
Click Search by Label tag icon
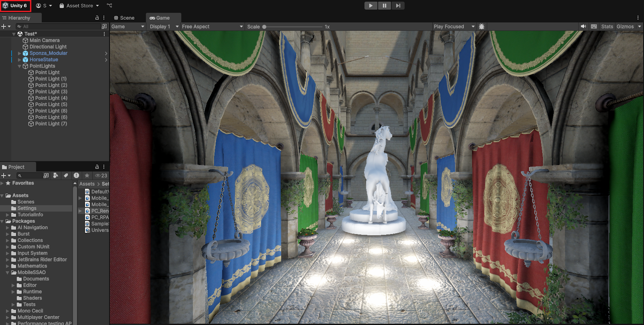(66, 175)
